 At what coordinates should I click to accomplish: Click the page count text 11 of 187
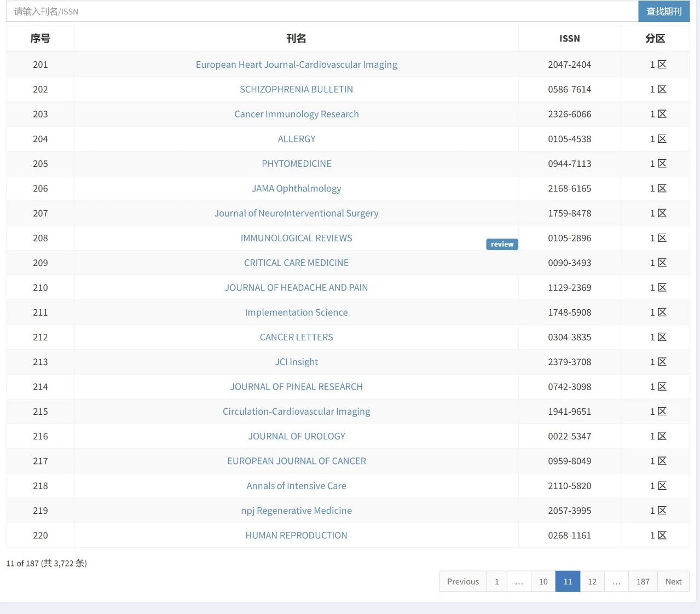(47, 563)
